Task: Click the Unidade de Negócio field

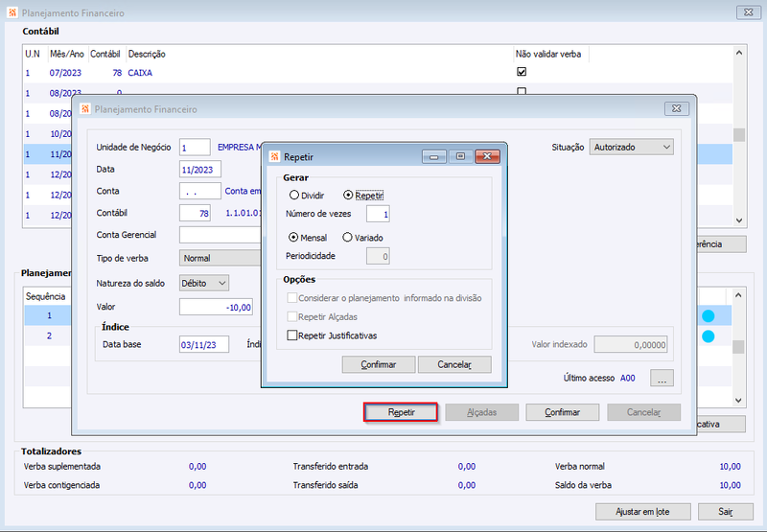Action: pos(195,148)
